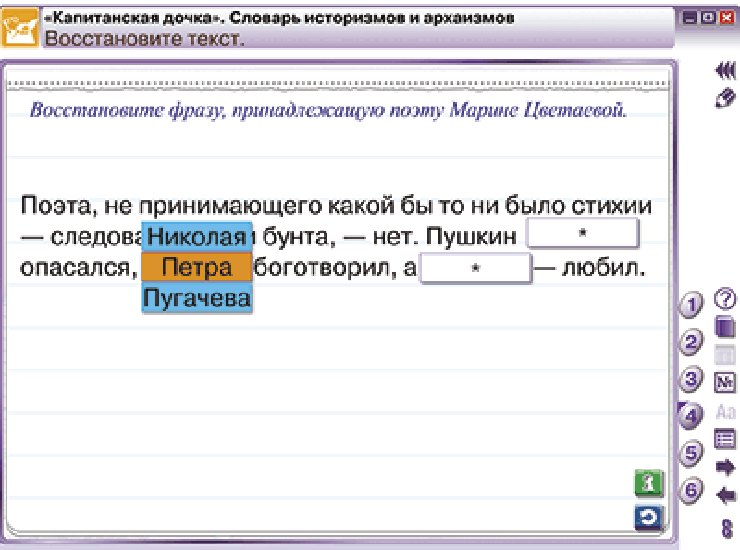Viewport: 740px width, 550px height.
Task: Open the list contents icon
Action: tap(725, 439)
